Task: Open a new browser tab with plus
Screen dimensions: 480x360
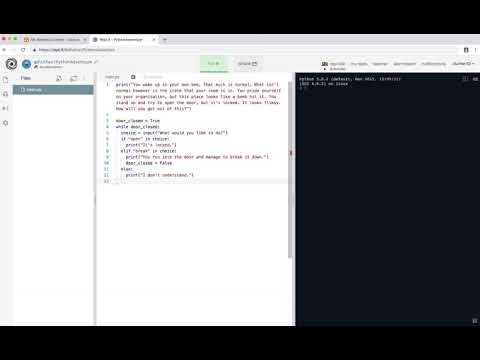Action: pos(165,40)
